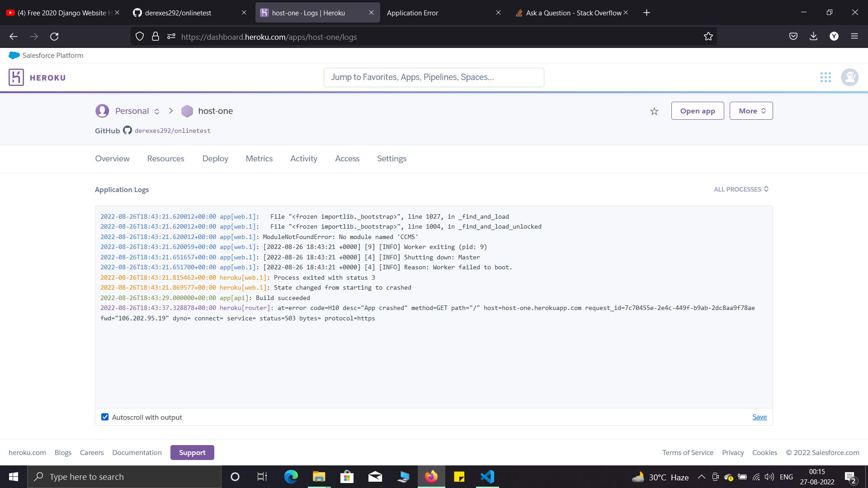Open the Firefox account Y icon
Screen dimensions: 868x488
click(834, 37)
